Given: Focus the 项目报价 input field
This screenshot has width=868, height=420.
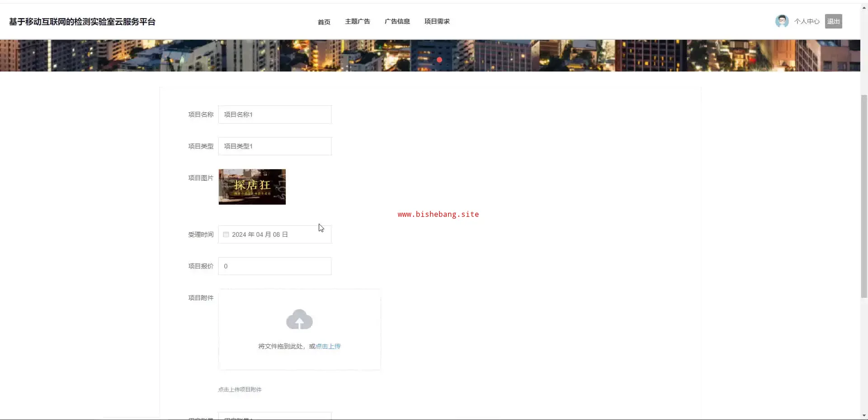Looking at the screenshot, I should click(x=275, y=266).
